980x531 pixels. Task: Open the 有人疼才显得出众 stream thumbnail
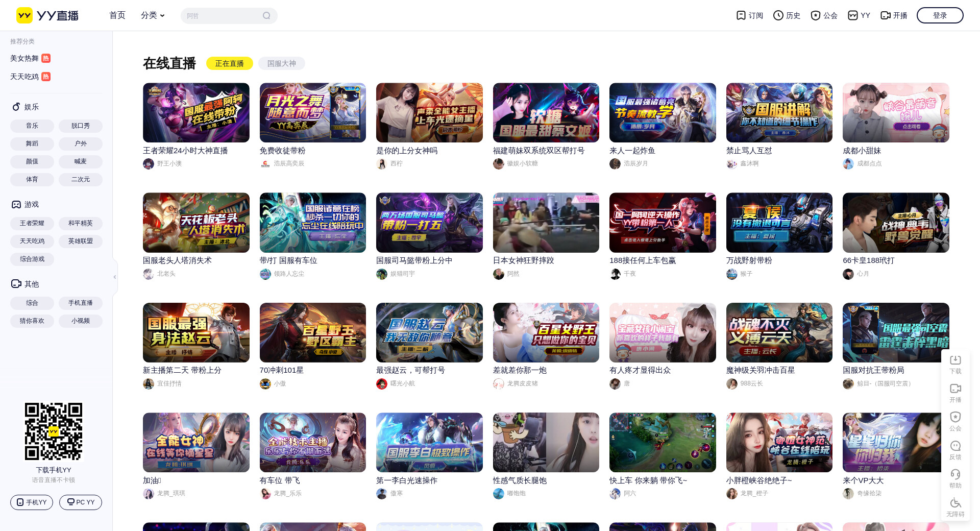663,333
